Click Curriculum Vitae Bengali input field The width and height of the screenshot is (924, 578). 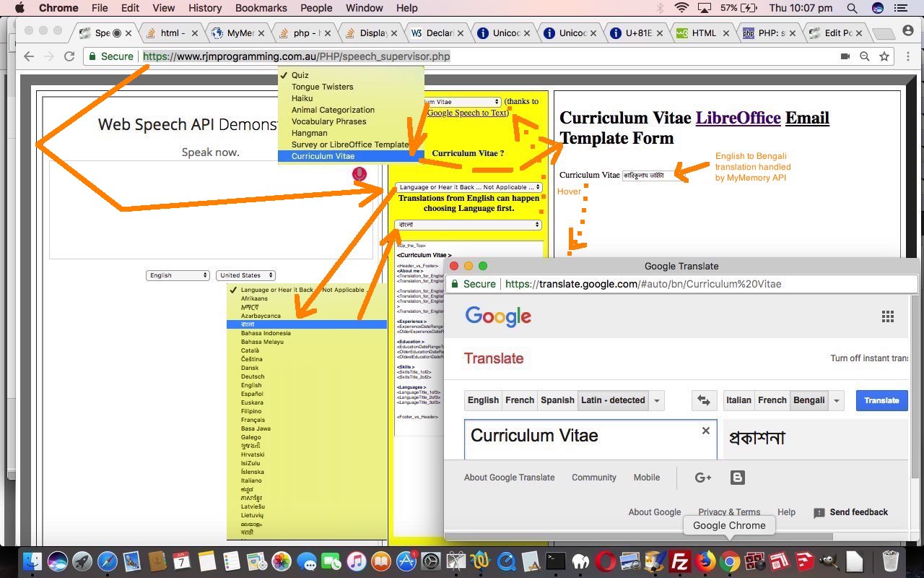coord(653,175)
